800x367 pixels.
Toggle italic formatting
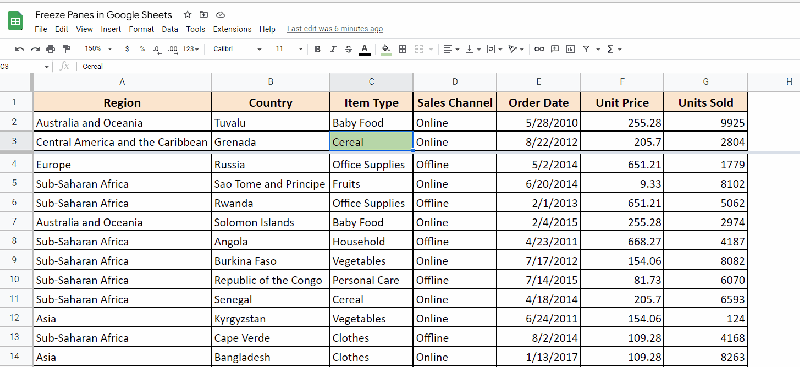click(x=333, y=49)
